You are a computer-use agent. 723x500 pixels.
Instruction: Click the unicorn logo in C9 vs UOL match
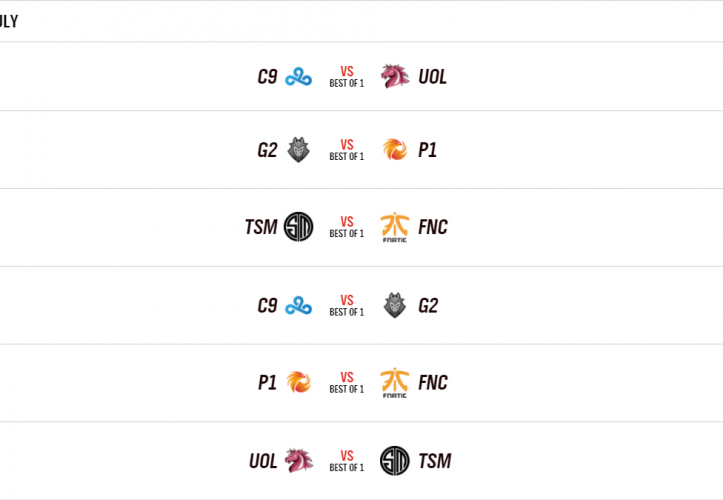coord(395,76)
